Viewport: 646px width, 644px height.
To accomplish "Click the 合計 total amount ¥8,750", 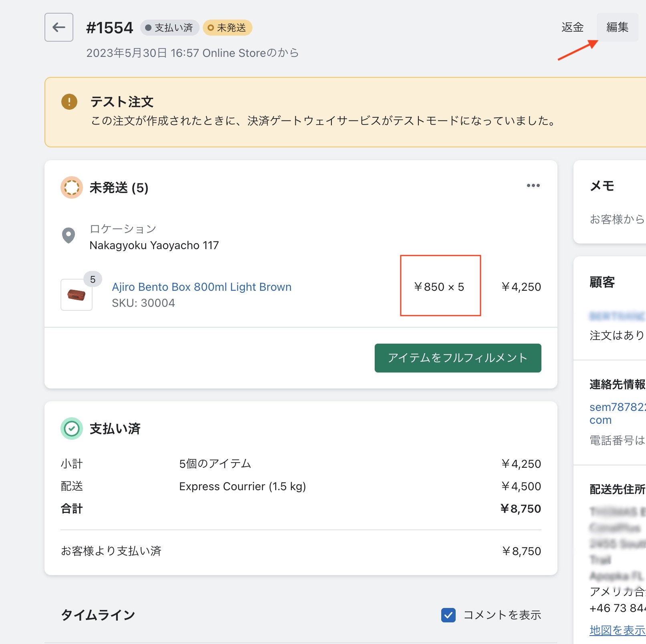I will [521, 509].
